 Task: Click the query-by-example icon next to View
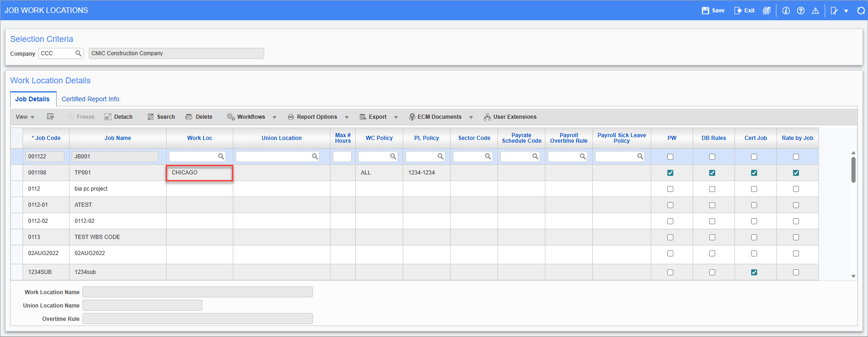click(51, 117)
